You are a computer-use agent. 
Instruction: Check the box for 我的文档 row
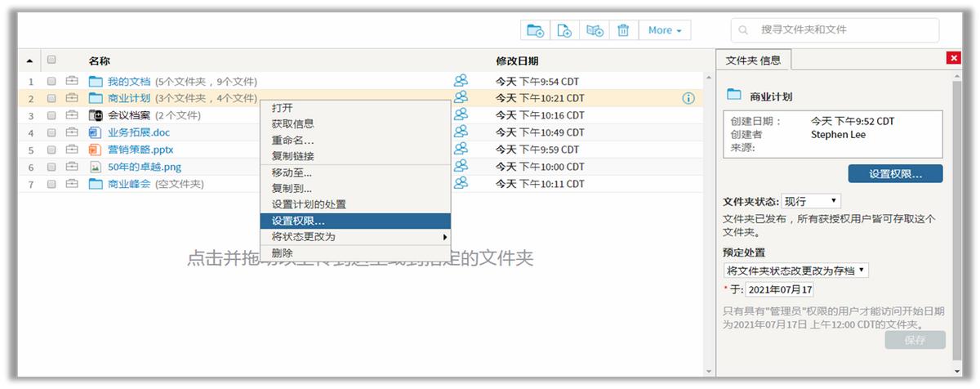[51, 81]
